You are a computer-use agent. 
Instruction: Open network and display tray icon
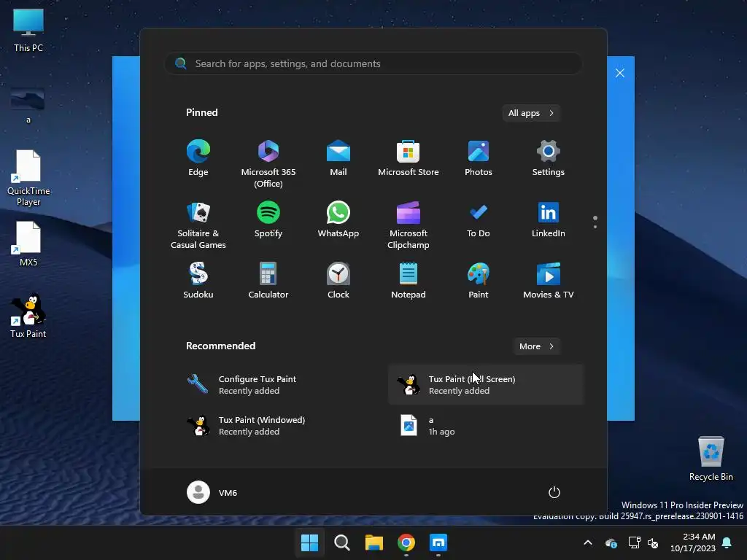point(634,542)
